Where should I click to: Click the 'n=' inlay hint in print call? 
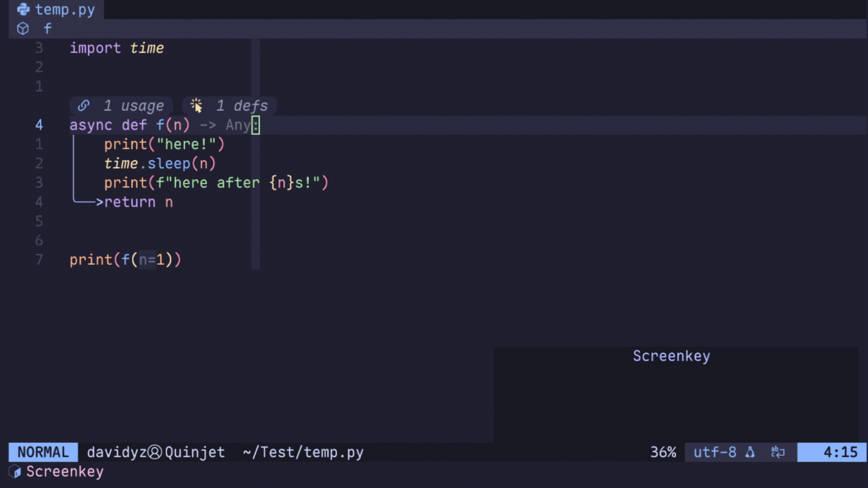[147, 260]
